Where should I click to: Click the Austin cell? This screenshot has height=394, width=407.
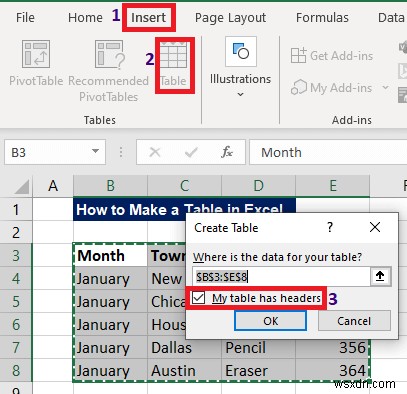pyautogui.click(x=184, y=371)
